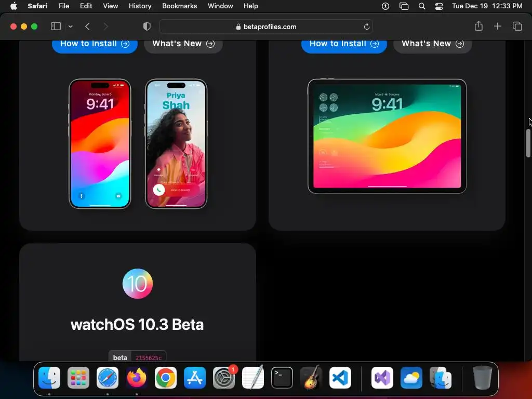The image size is (532, 399).
Task: Click How to Install above iPad image
Action: click(x=344, y=46)
